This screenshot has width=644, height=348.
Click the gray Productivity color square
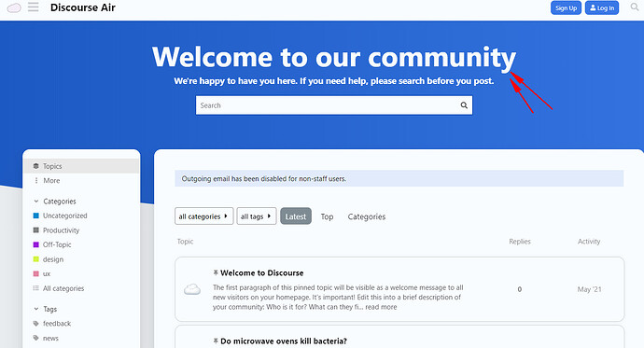(x=35, y=230)
